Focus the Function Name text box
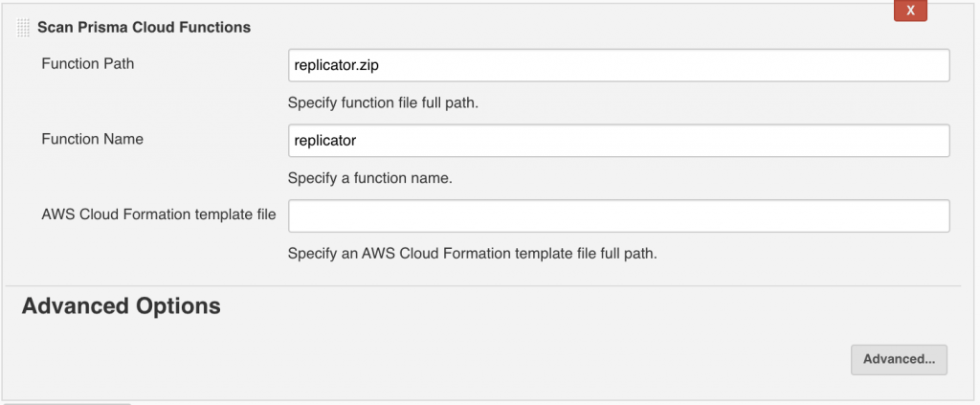The width and height of the screenshot is (980, 405). click(617, 141)
